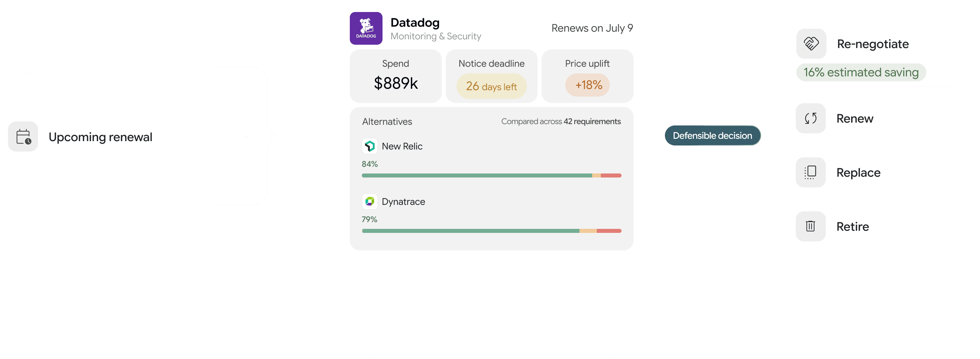Select the Upcoming renewal calendar icon
Screen dimensions: 980x359
[23, 136]
